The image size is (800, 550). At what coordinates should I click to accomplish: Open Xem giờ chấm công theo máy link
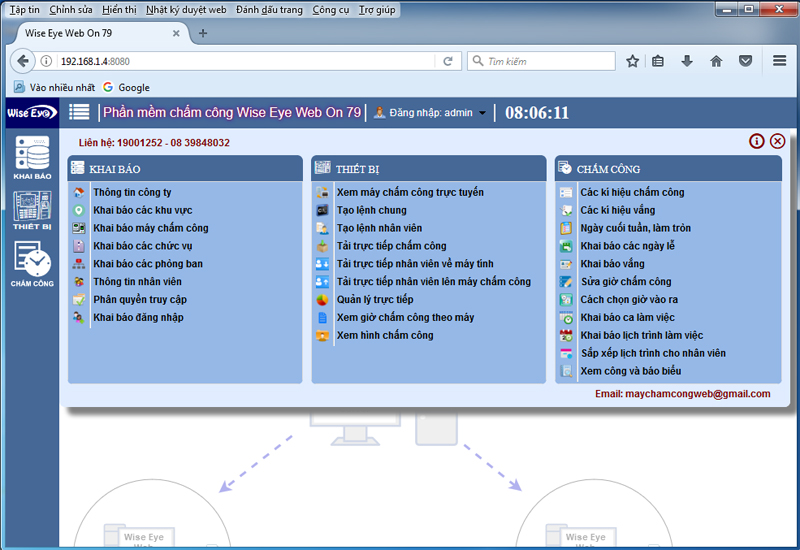[405, 317]
